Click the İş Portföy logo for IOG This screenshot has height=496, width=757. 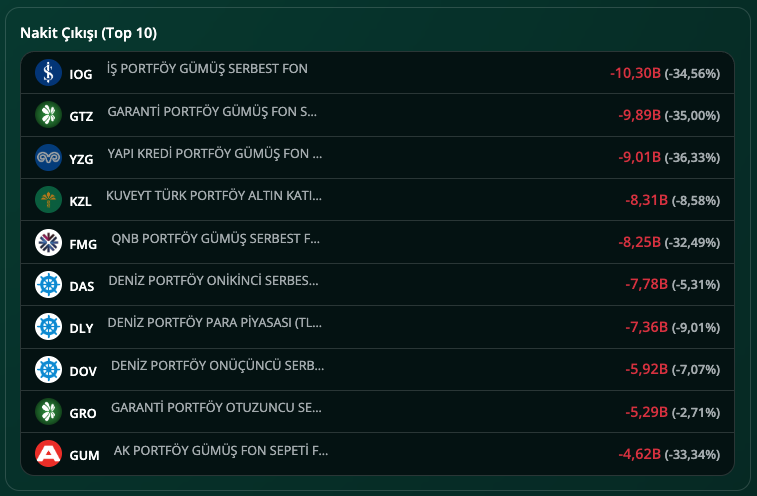tap(48, 72)
